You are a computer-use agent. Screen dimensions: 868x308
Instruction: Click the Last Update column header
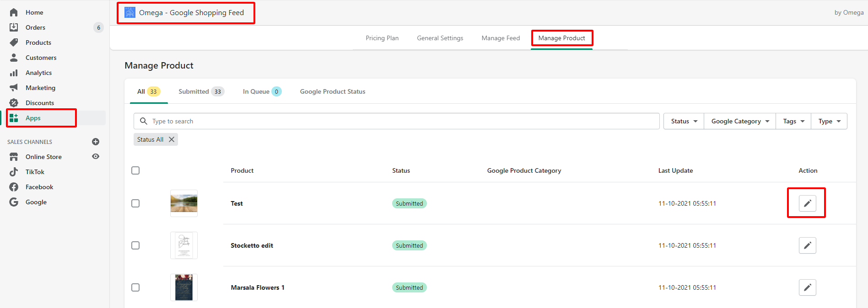675,170
